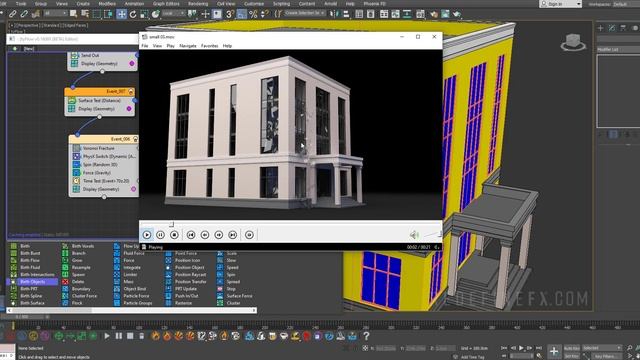Play the video in media player

tap(147, 235)
